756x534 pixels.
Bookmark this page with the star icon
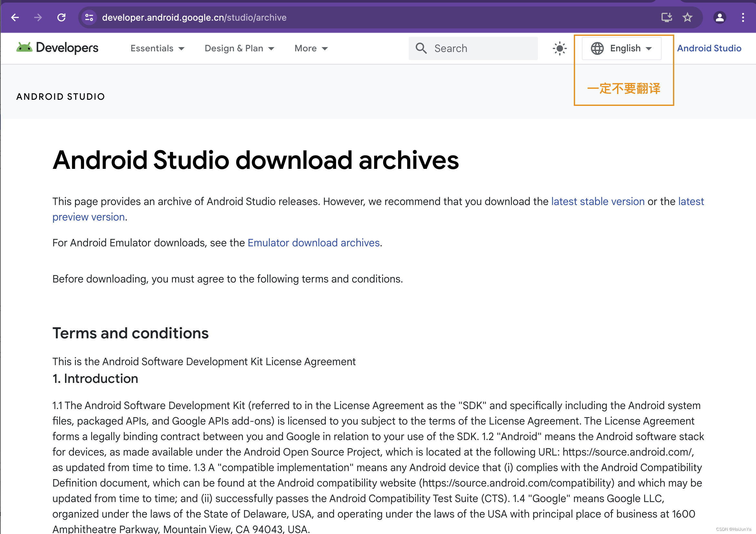point(687,17)
